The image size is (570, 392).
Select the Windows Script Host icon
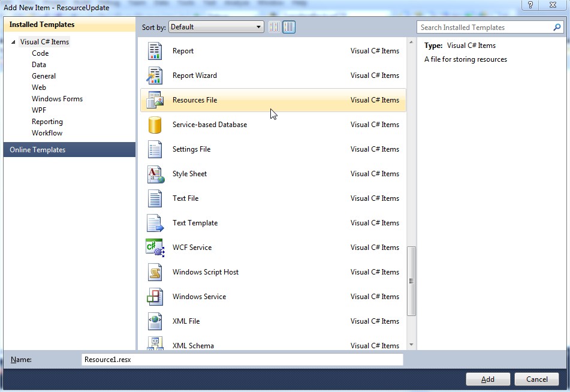[155, 272]
